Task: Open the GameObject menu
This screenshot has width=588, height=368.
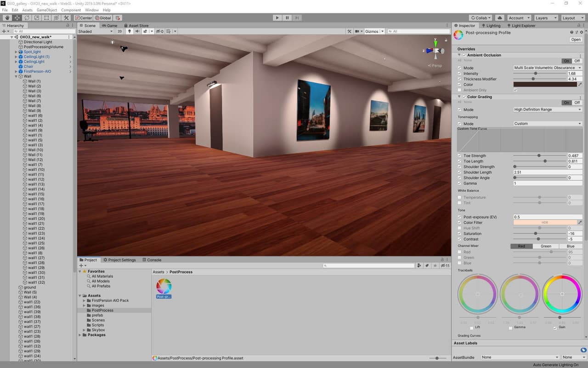Action: pos(46,10)
